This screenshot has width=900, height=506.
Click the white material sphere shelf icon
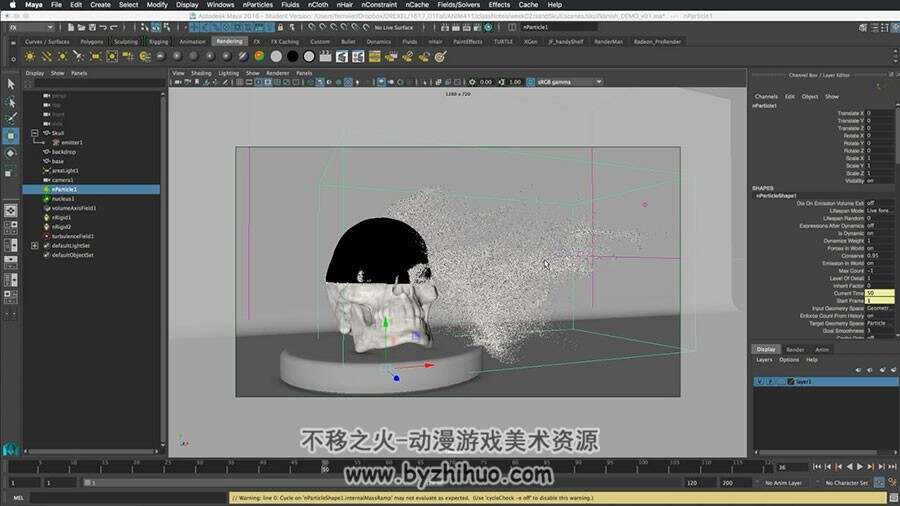click(x=276, y=56)
